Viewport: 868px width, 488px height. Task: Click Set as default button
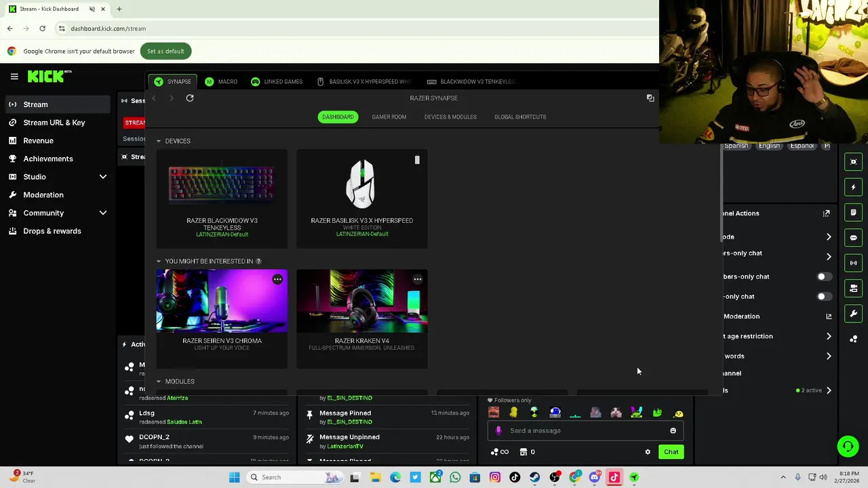click(165, 51)
